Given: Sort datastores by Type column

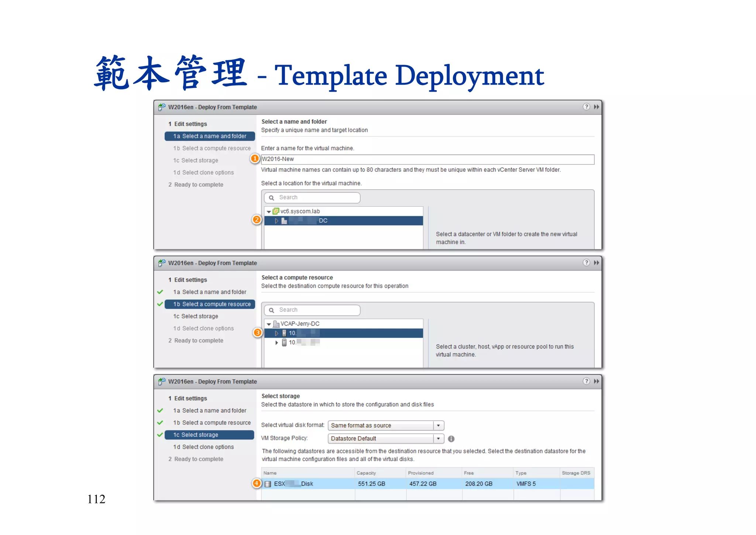Looking at the screenshot, I should click(537, 473).
